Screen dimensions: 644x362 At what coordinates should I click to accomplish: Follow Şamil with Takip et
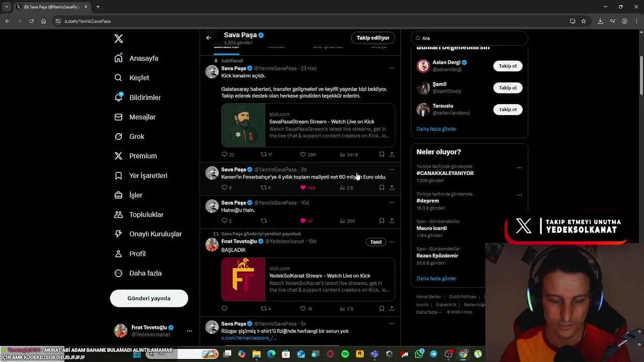pyautogui.click(x=508, y=87)
